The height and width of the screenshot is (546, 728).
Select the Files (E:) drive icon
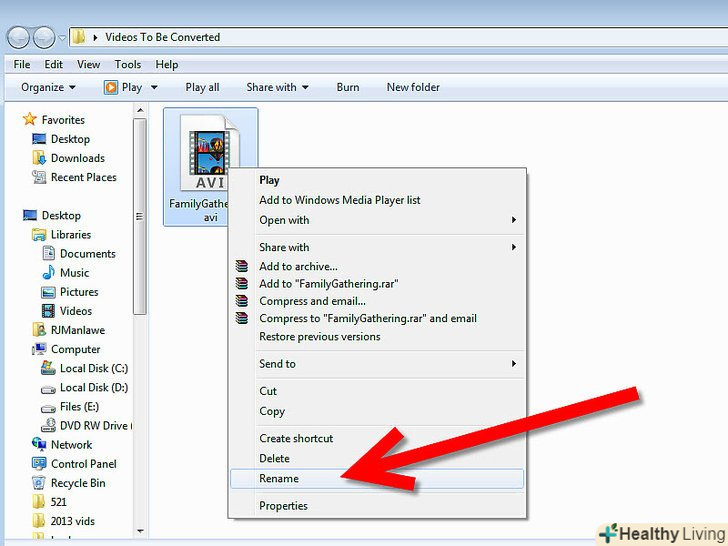pyautogui.click(x=48, y=408)
